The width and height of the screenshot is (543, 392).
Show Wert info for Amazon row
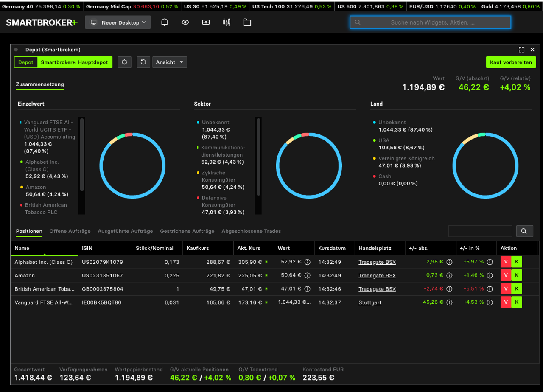[x=308, y=276]
